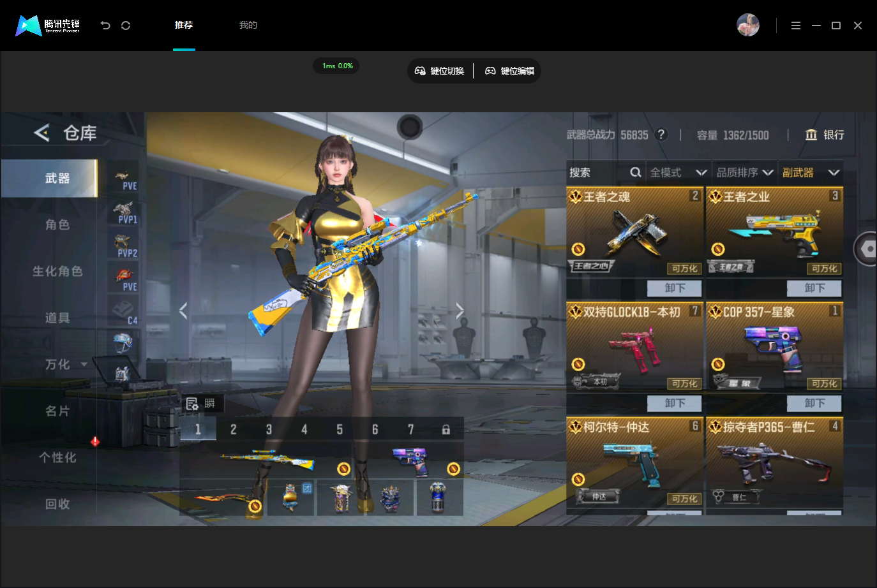Screen dimensions: 877x588
Task: Select the 武器 sidebar tab
Action: point(50,178)
